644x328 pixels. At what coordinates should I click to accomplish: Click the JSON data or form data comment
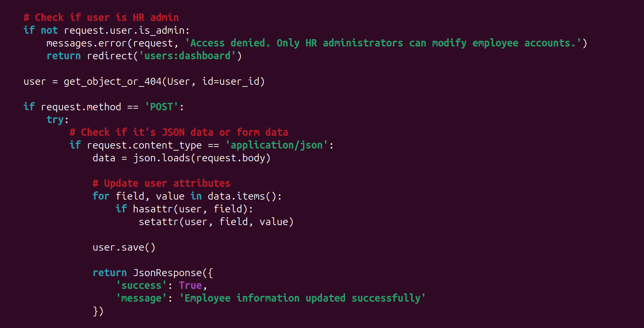coord(178,133)
